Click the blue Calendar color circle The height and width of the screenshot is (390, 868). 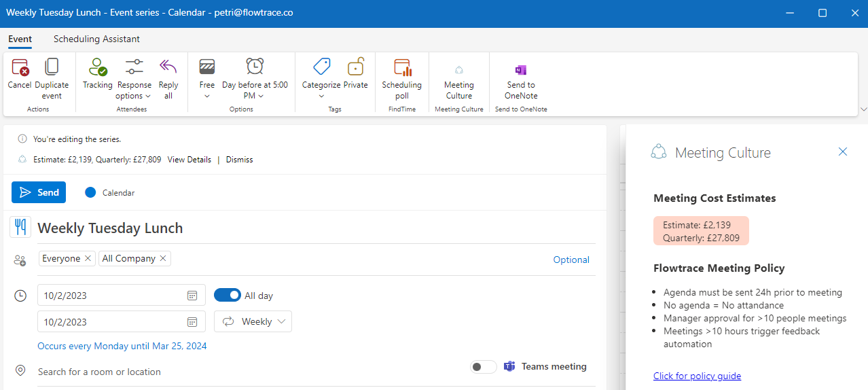[90, 193]
